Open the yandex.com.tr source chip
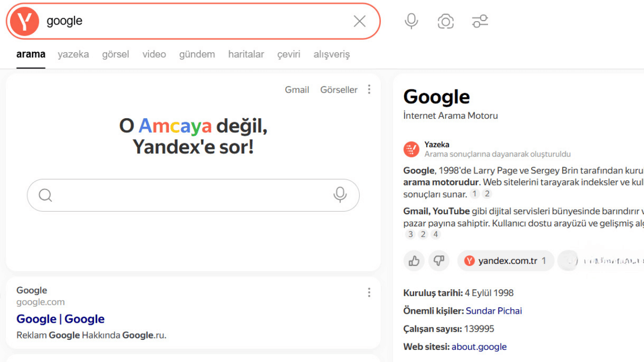Viewport: 644px width, 362px height. coord(506,261)
